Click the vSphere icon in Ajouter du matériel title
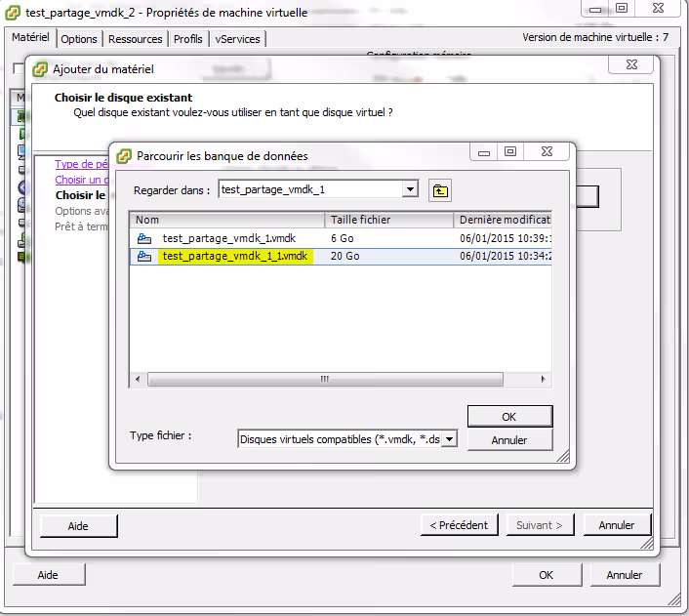689x616 pixels. coord(40,70)
